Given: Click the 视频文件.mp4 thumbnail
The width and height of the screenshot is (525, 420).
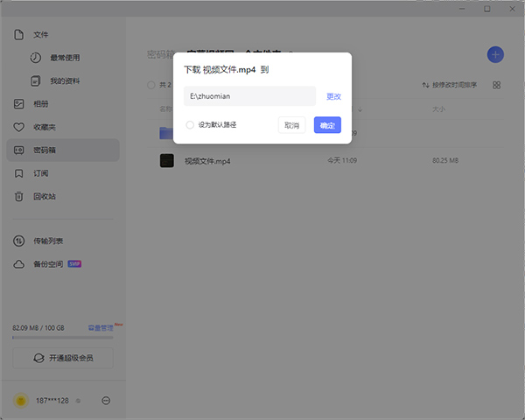Looking at the screenshot, I should [167, 161].
